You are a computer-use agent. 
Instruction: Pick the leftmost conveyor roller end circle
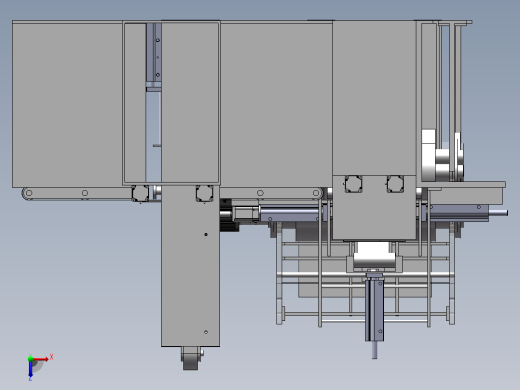[29, 193]
